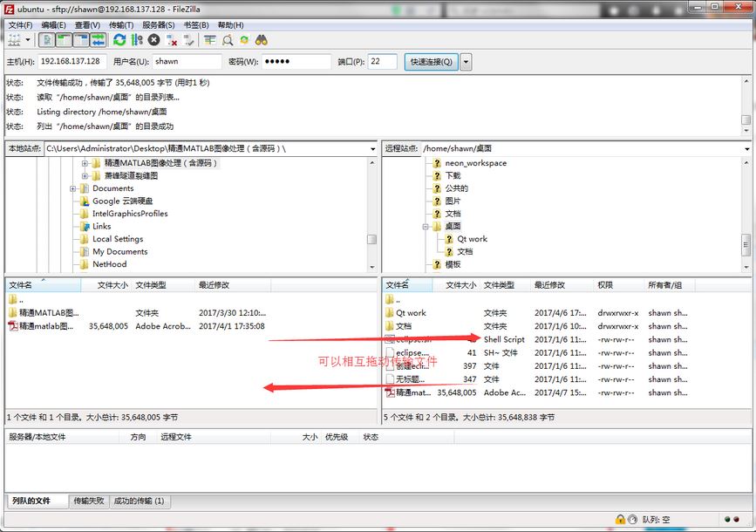
Task: Search files with the binoculars icon
Action: pyautogui.click(x=262, y=40)
